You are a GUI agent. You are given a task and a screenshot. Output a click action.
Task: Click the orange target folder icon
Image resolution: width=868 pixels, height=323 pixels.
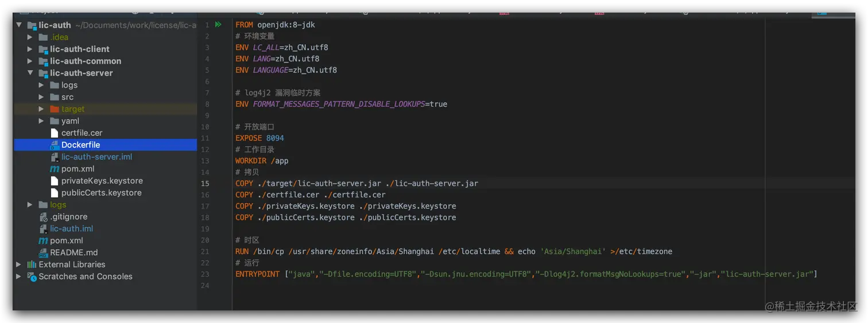tap(55, 109)
